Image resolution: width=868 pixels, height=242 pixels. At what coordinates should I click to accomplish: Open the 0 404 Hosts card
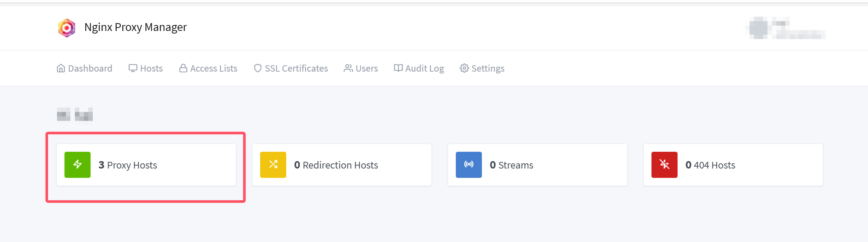(x=733, y=165)
